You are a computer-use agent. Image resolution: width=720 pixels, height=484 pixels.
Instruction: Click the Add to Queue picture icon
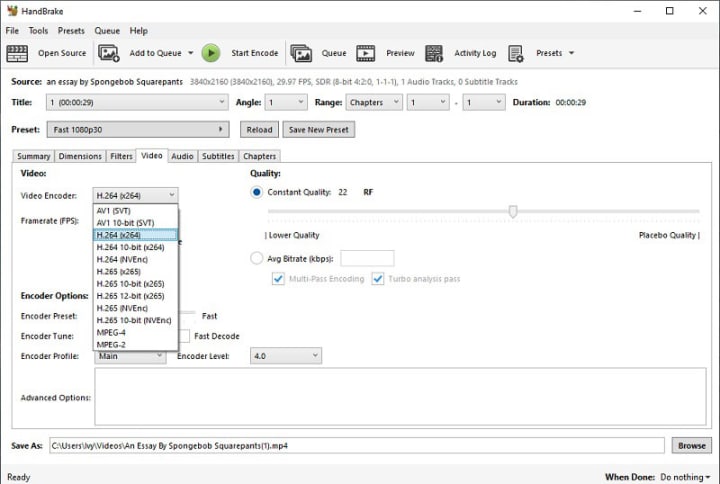109,53
